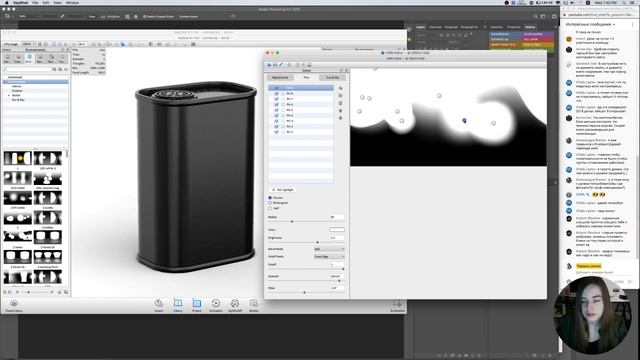Screen dimensions: 640x360
Task: Open the Materials tab icon in Library
Action: pos(7,59)
